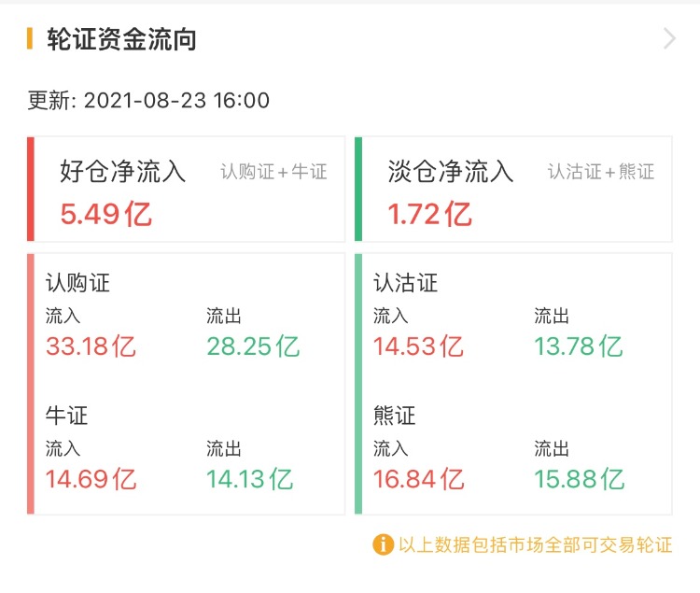700x593 pixels.
Task: Click the 5.49亿 bullish net inflow value
Action: (x=106, y=215)
